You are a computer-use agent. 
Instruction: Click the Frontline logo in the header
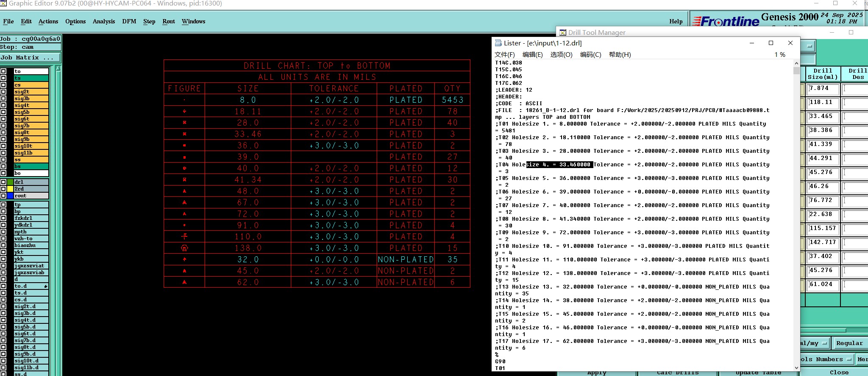pyautogui.click(x=726, y=21)
